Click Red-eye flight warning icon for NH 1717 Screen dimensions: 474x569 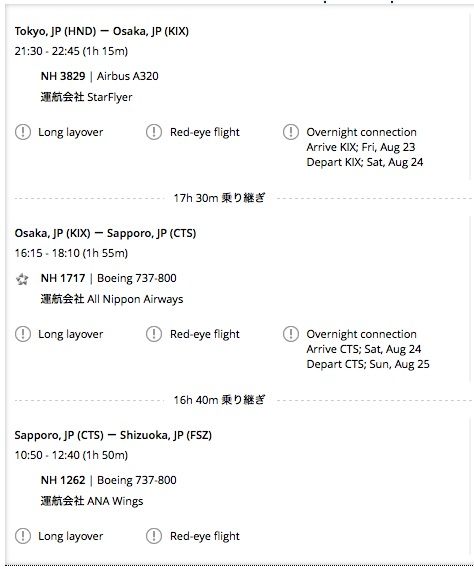pos(154,334)
